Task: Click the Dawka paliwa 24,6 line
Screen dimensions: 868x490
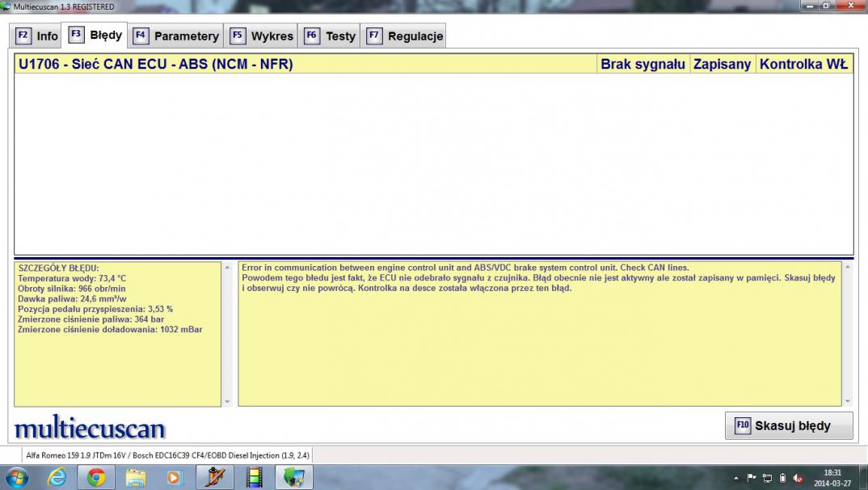Action: pos(72,299)
